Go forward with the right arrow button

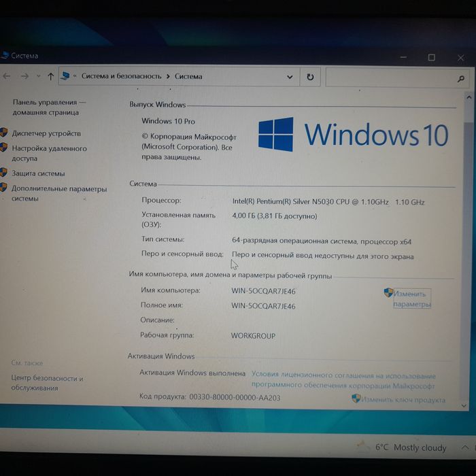point(24,76)
